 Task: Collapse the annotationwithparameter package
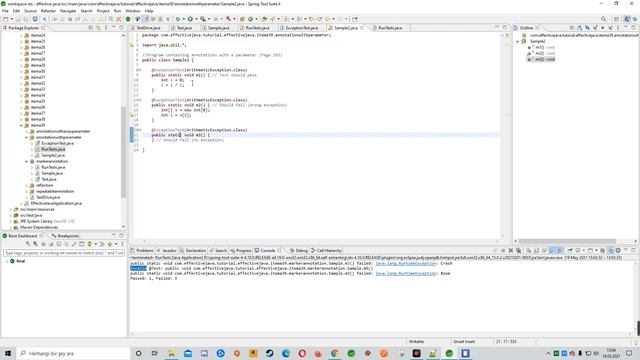[x=27, y=138]
